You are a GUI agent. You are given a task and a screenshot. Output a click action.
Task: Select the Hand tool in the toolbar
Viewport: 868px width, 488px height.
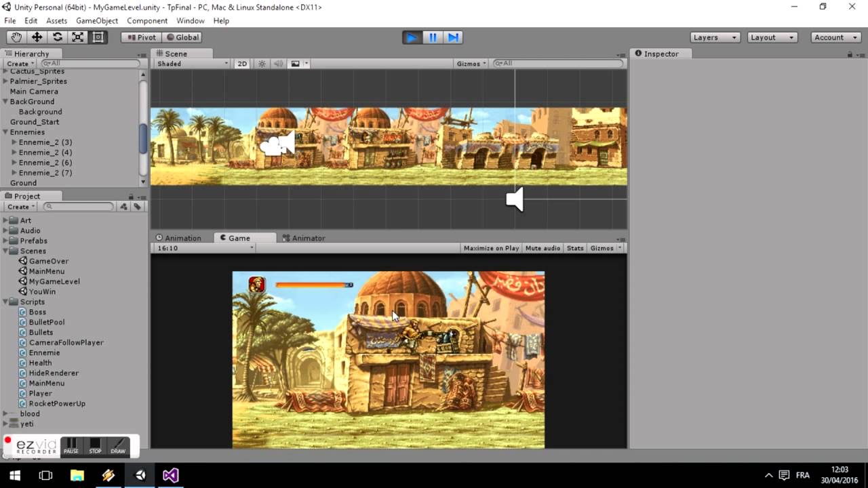[16, 37]
